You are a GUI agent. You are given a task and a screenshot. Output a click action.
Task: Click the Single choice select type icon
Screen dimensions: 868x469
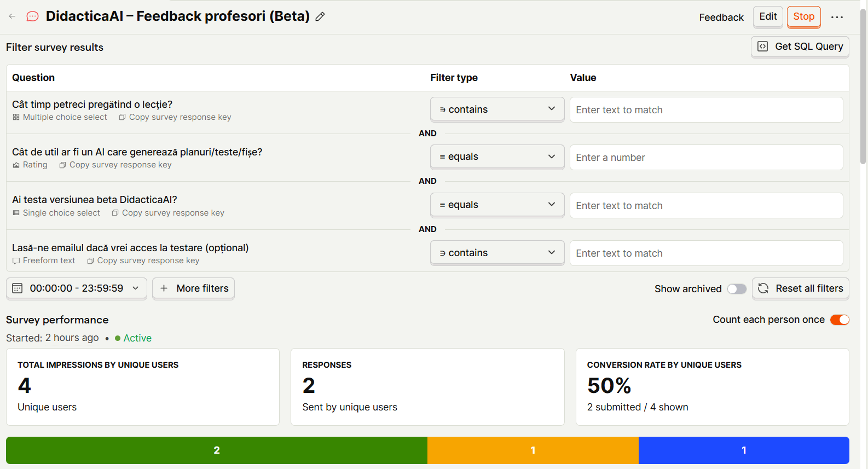16,213
